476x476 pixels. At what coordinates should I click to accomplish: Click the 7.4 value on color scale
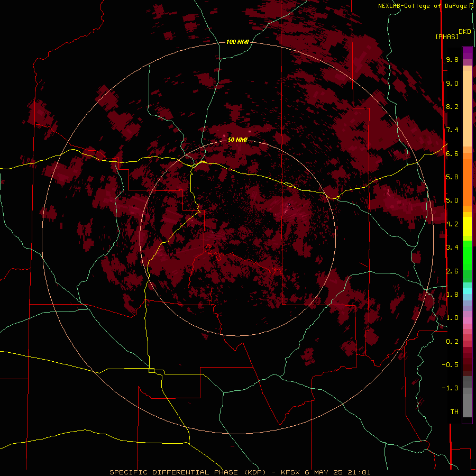pos(452,130)
